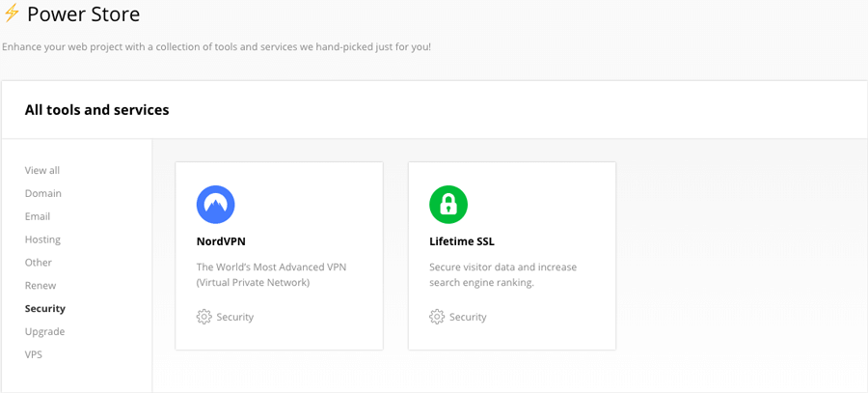Switch to the Upgrade category
The height and width of the screenshot is (393, 868).
44,331
